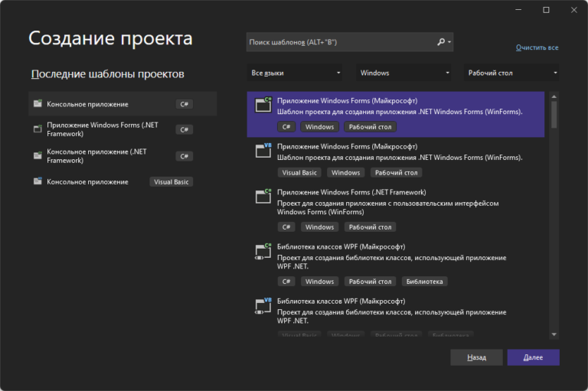Click the C# tag beside recent 'Консольное приложение'
The width and height of the screenshot is (588, 391).
click(x=184, y=104)
